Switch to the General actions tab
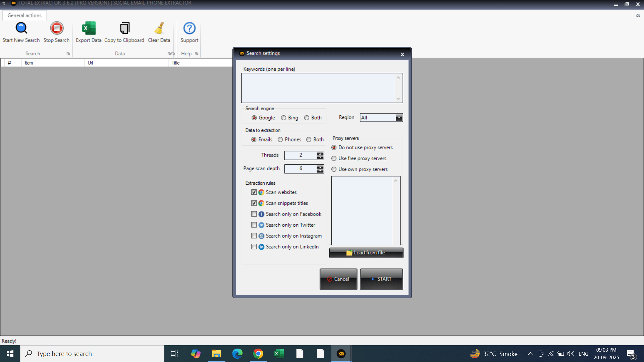This screenshot has height=362, width=644. click(24, 15)
